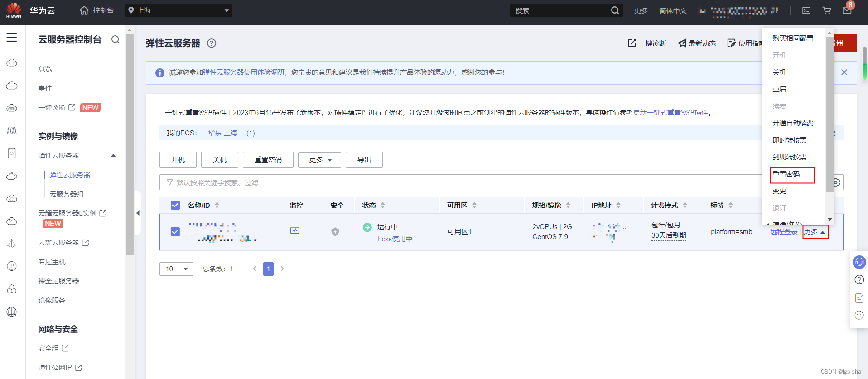Image resolution: width=868 pixels, height=379 pixels.
Task: Open the CloudShell terminal icon
Action: tap(806, 10)
